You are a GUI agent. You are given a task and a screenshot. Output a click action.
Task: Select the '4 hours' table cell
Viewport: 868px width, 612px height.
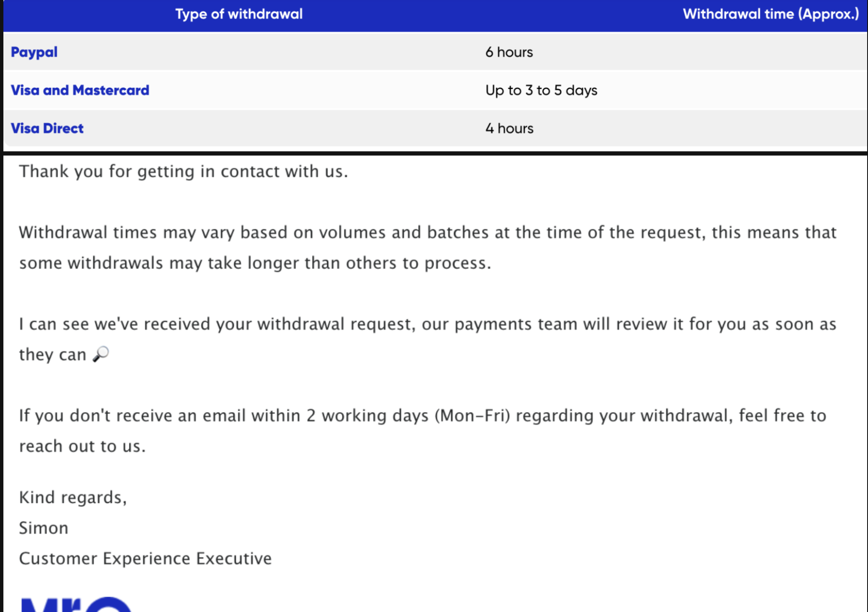pos(509,129)
